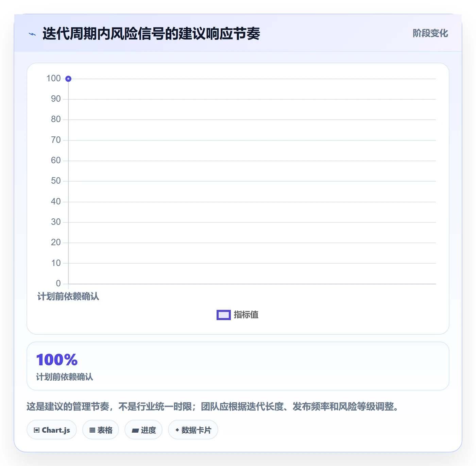Click the chart title 迭代周期内风险信号的建议响应节奏
This screenshot has width=476, height=466.
151,34
